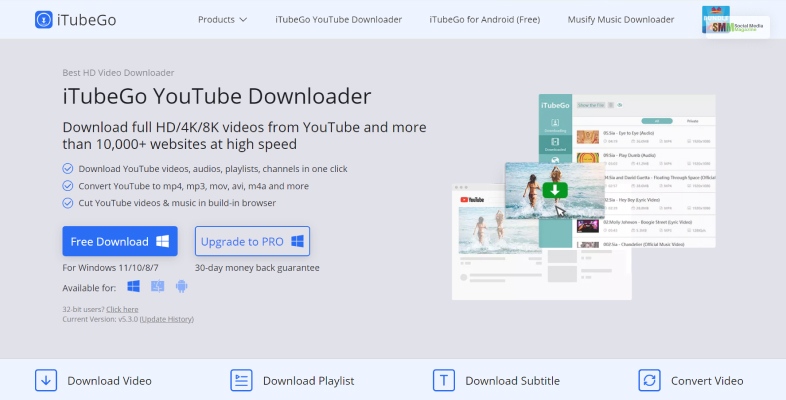786x400 pixels.
Task: Click the Download Video arrow icon
Action: coord(46,380)
